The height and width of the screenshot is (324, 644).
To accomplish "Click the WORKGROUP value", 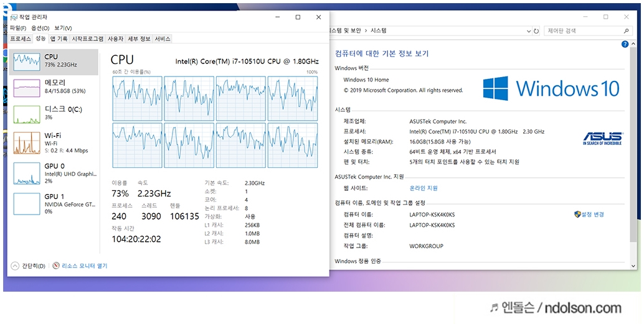I will click(x=426, y=246).
